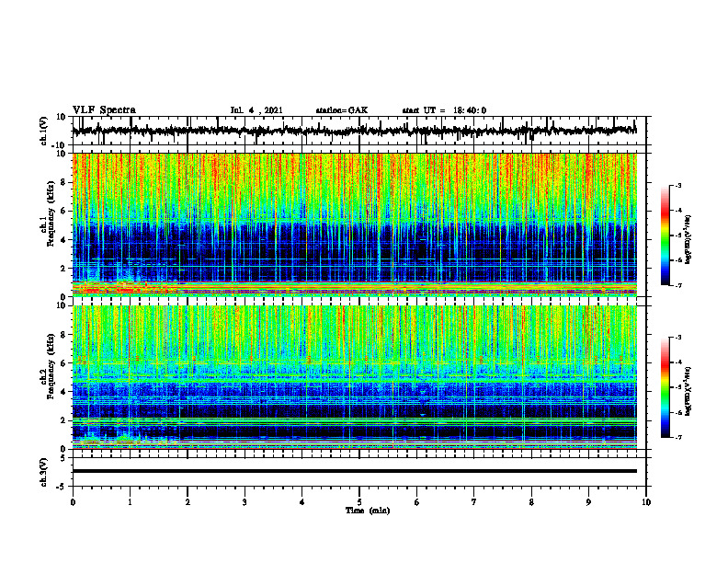Click time axis tick label "3"
Screen dimensions: 728x563
[x=245, y=502]
